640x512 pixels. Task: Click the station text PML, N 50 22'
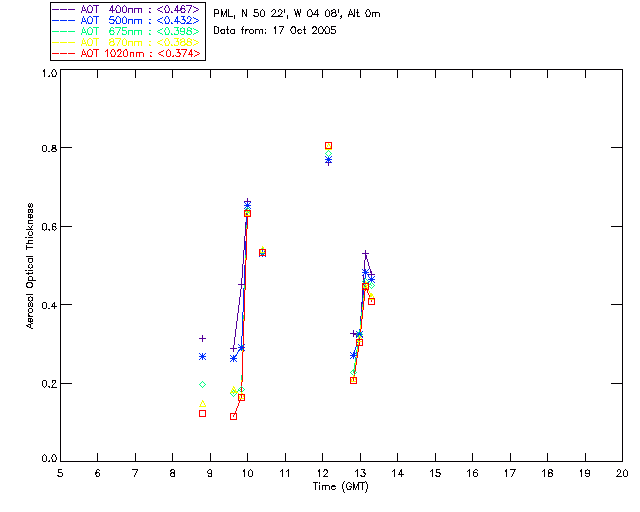(250, 14)
